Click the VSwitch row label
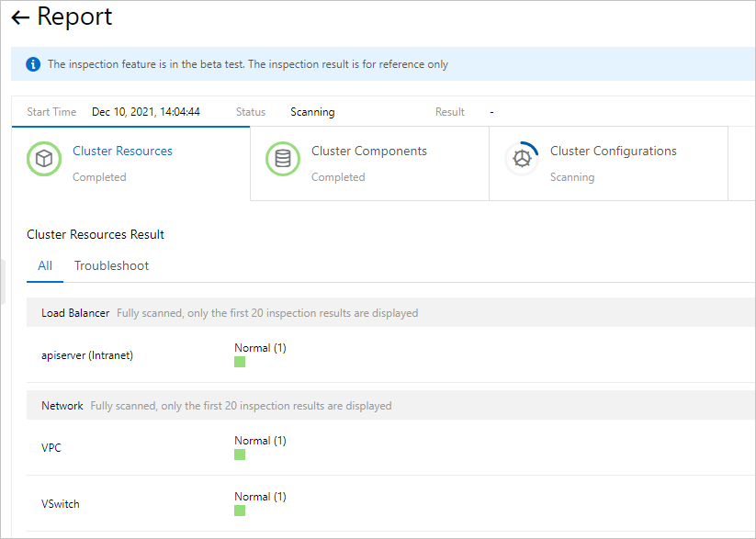756x539 pixels. [x=59, y=504]
